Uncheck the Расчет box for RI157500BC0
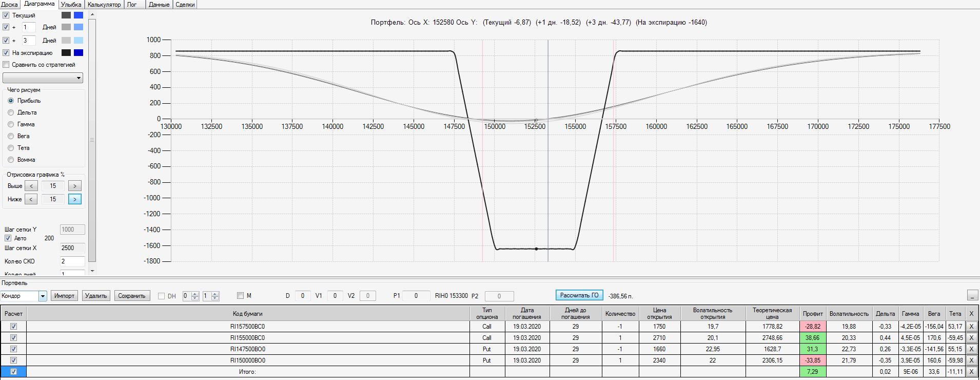 [x=14, y=327]
